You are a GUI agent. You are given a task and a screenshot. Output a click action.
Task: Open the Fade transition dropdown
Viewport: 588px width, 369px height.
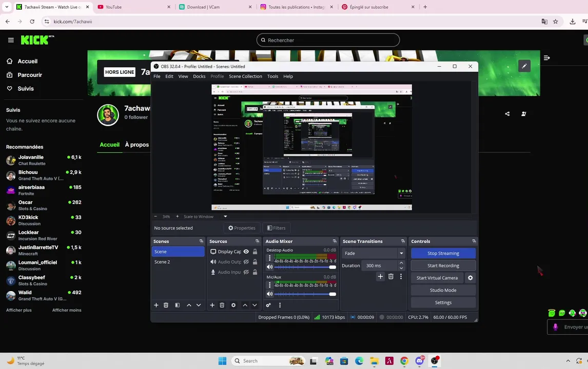[373, 253]
